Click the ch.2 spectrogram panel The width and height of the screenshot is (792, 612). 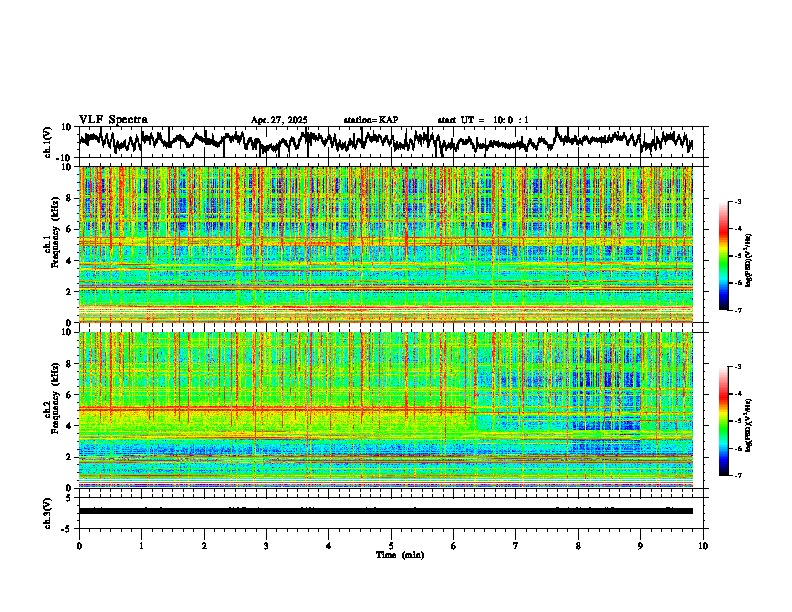386,410
